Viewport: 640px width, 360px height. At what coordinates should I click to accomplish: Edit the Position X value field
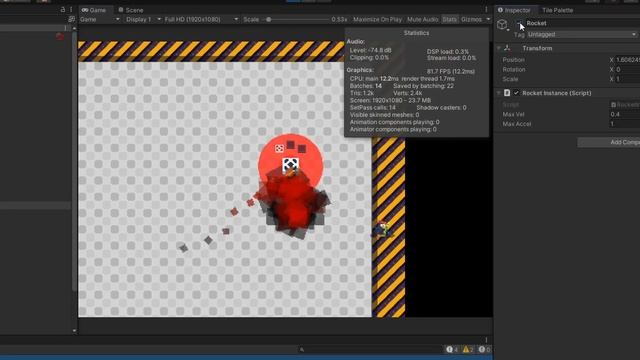(x=627, y=60)
